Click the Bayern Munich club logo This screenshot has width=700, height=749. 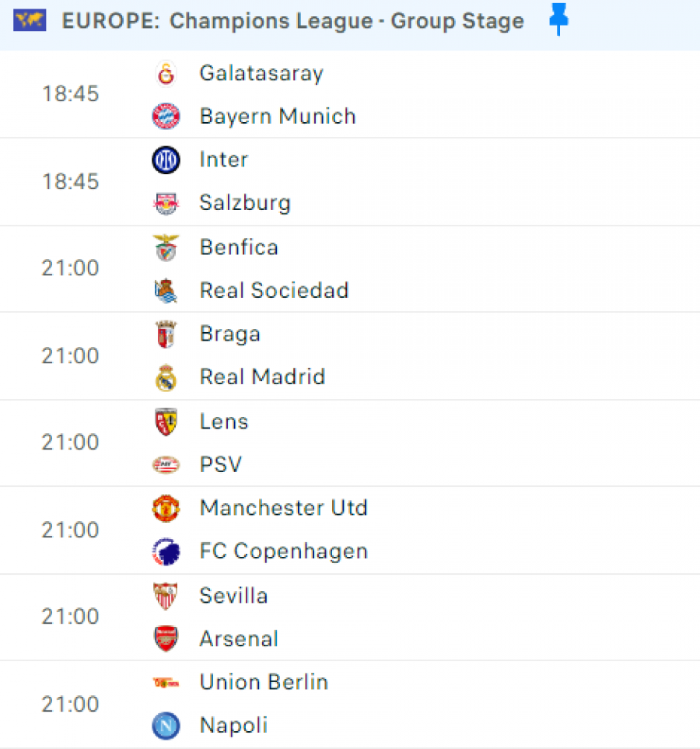point(166,117)
